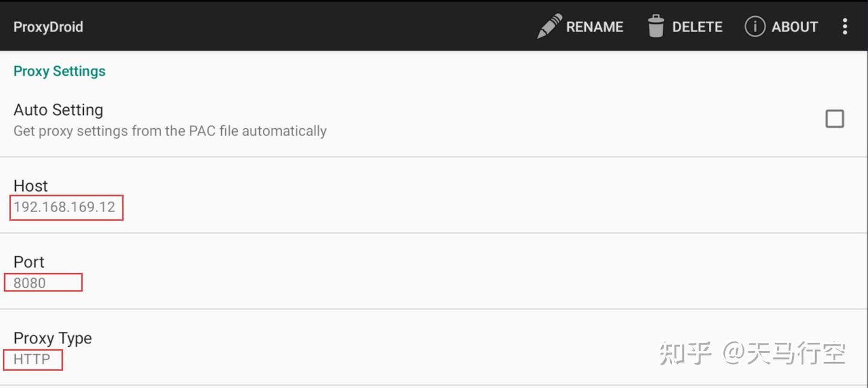The image size is (868, 388).
Task: Click the circled-i About icon
Action: pos(755,27)
